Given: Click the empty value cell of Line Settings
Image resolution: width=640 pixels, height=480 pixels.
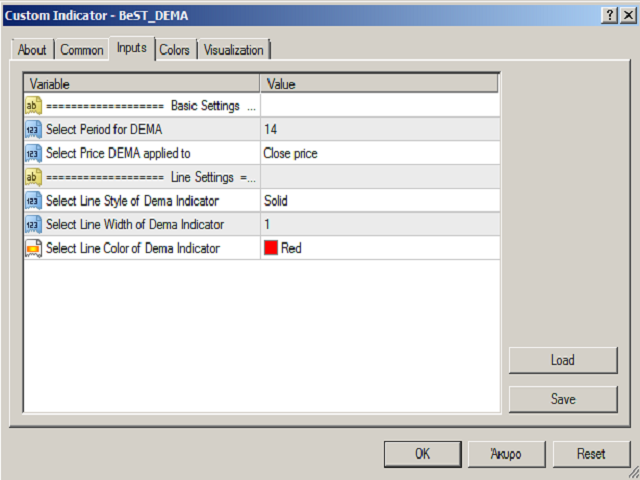Looking at the screenshot, I should tap(380, 177).
